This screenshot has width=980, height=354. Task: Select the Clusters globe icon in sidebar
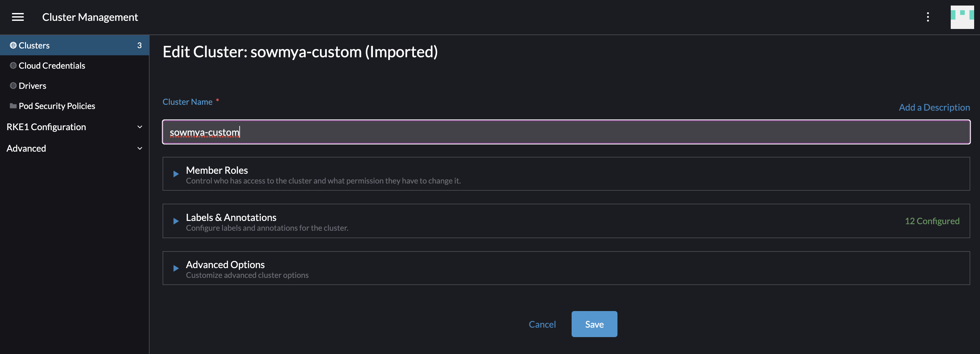coord(13,45)
